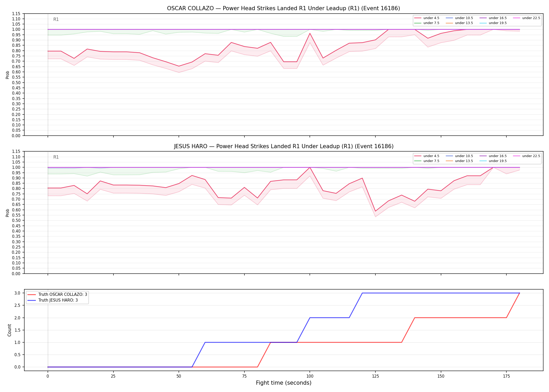This screenshot has width=549, height=392.
Task: Select 'under 4.5' in Oscar Collazo legend
Action: [427, 18]
